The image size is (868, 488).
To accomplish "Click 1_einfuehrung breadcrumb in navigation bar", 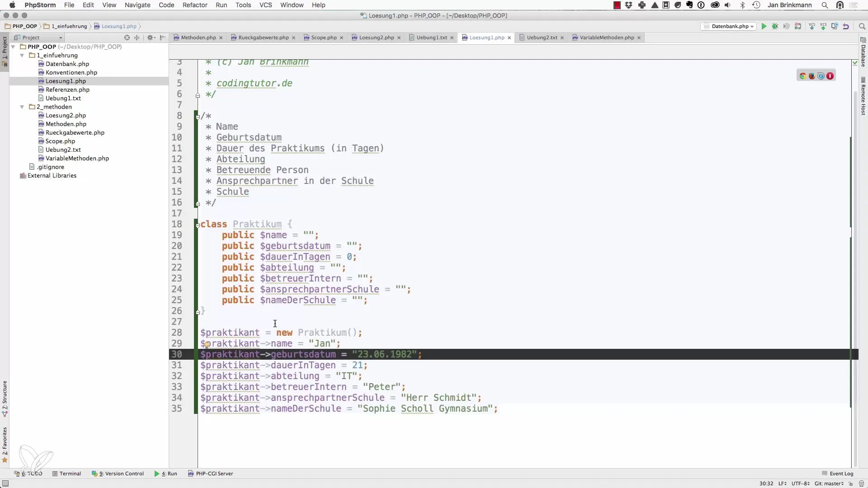I will coord(66,26).
